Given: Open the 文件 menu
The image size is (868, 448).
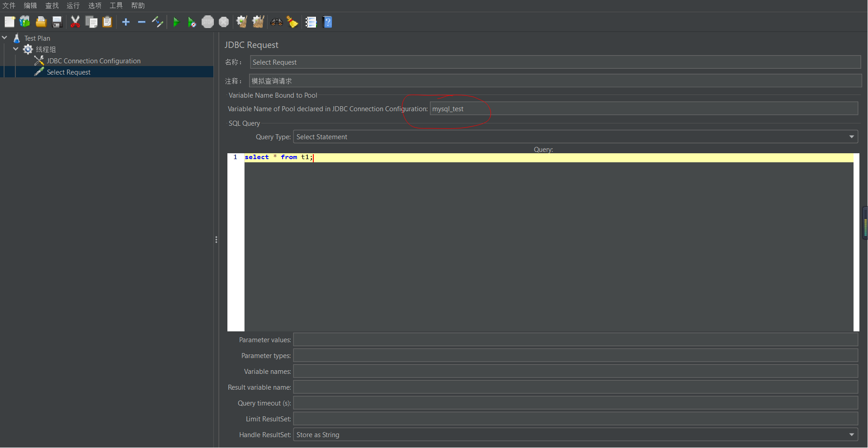Looking at the screenshot, I should [x=9, y=5].
